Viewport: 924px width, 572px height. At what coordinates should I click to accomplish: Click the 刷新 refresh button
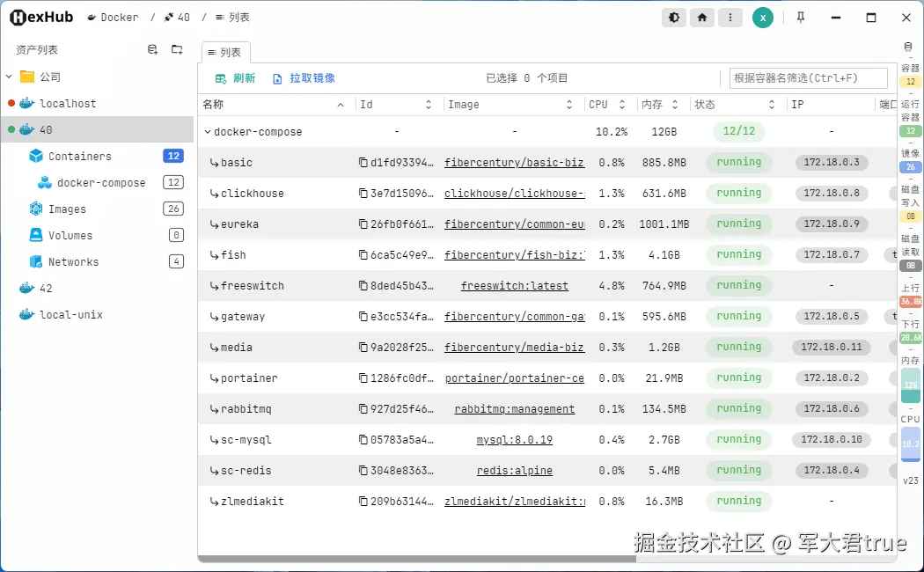[235, 78]
